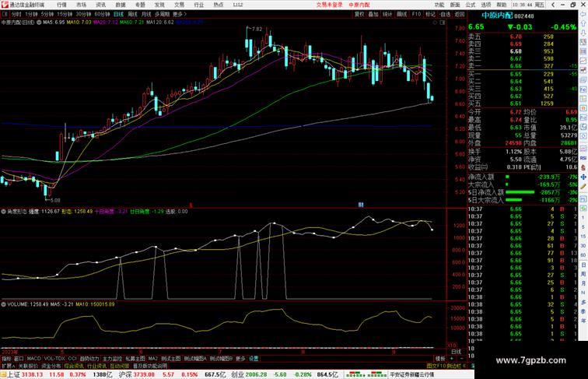Open the 资金分布 tab
Screen dimensions: 588x379
[x=51, y=366]
